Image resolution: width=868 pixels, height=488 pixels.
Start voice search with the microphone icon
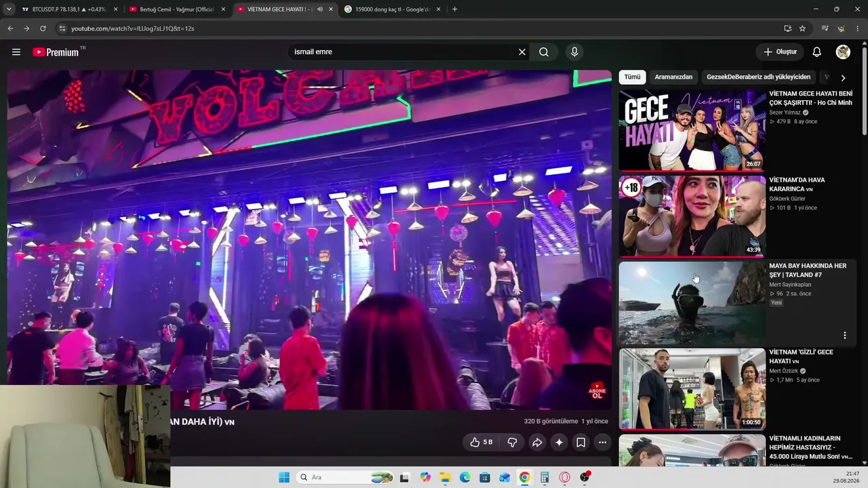point(574,52)
